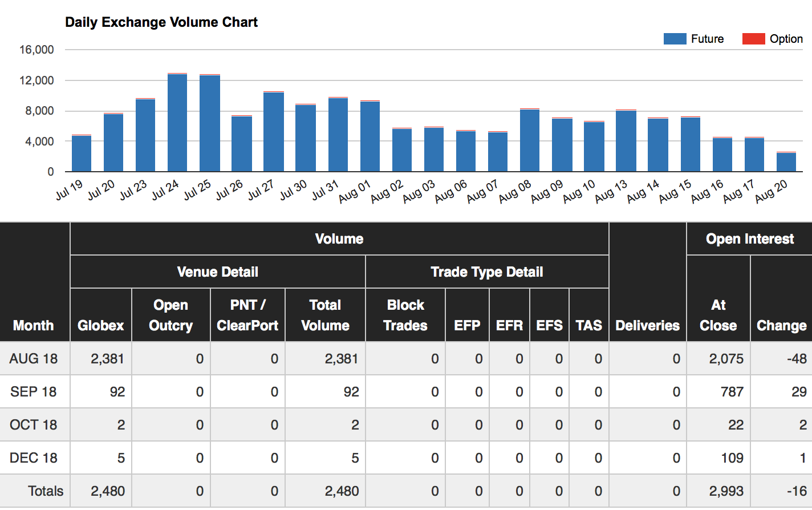Click the Trade Type Detail group header
Viewport: 812px width, 510px height.
click(487, 272)
